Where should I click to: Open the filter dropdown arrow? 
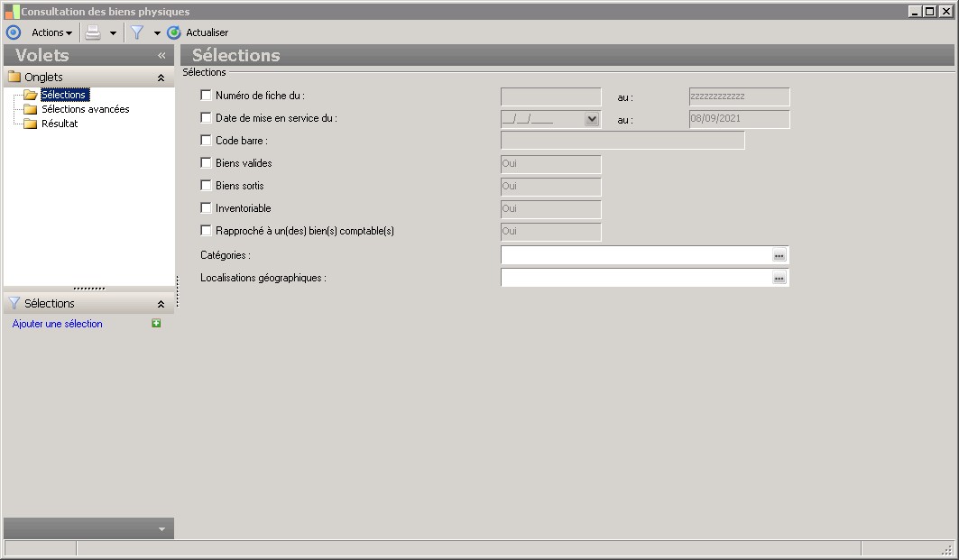pyautogui.click(x=157, y=33)
